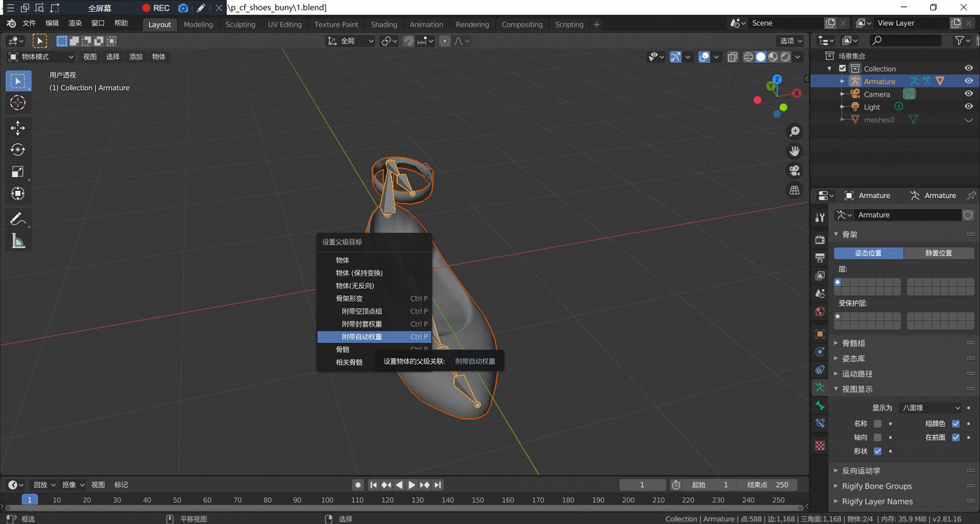980x524 pixels.
Task: Select the Measure tool
Action: (x=18, y=242)
